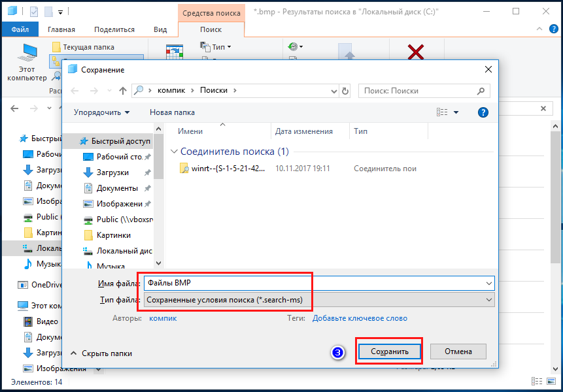Click the dialog back arrow

point(75,91)
